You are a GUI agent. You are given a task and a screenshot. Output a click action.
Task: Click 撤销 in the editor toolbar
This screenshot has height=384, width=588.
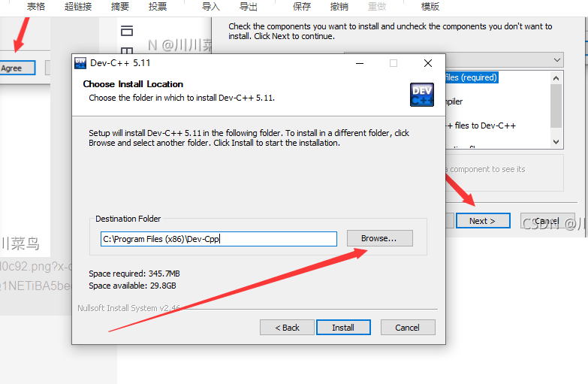tap(339, 6)
